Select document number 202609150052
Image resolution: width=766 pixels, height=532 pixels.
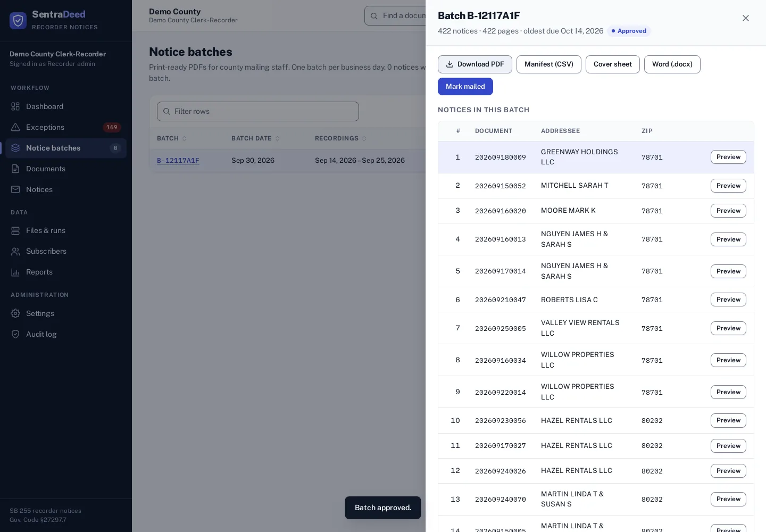(501, 186)
